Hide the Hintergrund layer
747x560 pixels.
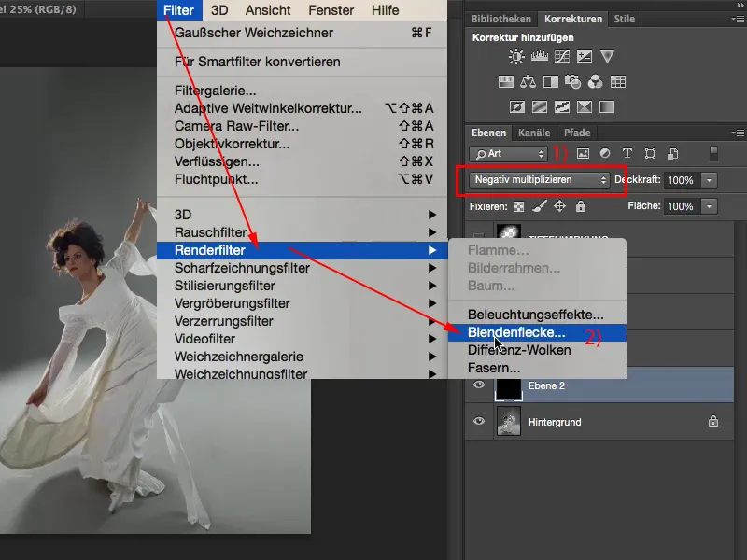479,422
